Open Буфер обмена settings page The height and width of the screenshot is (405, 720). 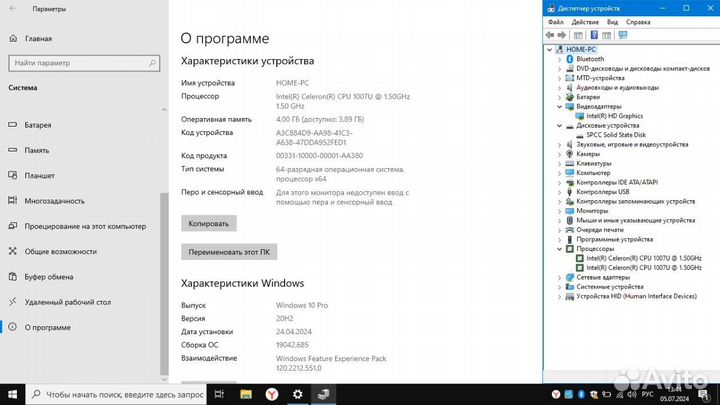click(41, 276)
